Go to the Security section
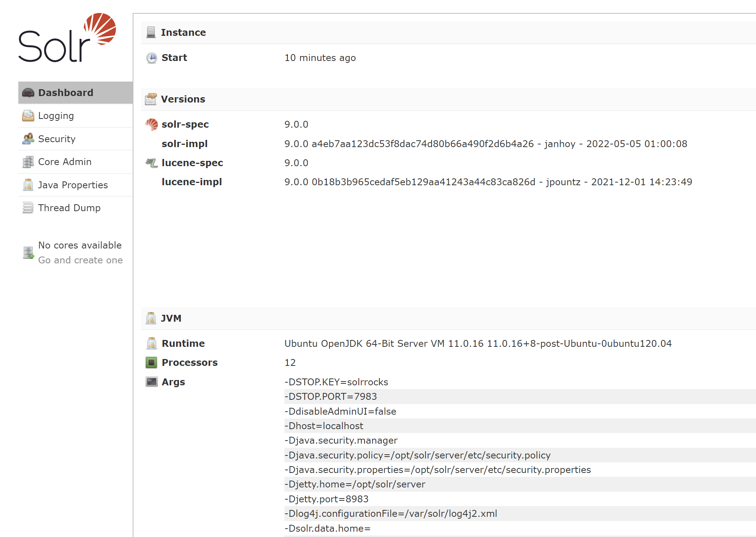 tap(75, 139)
